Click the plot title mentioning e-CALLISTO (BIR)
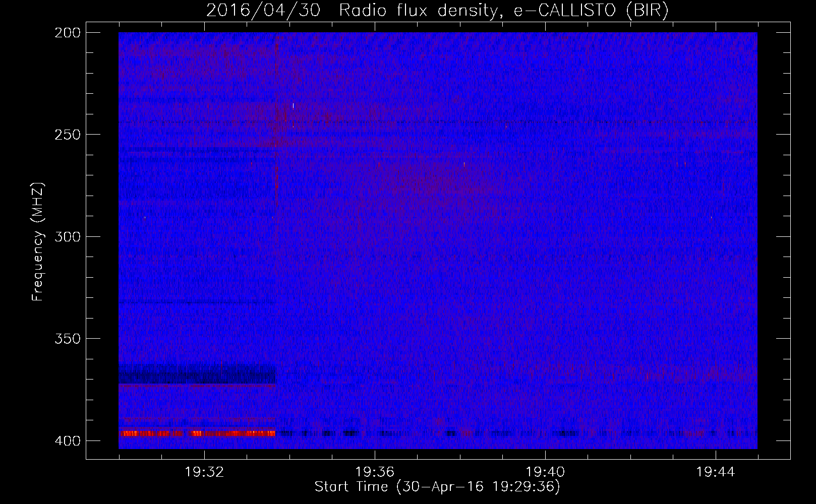 tap(437, 11)
